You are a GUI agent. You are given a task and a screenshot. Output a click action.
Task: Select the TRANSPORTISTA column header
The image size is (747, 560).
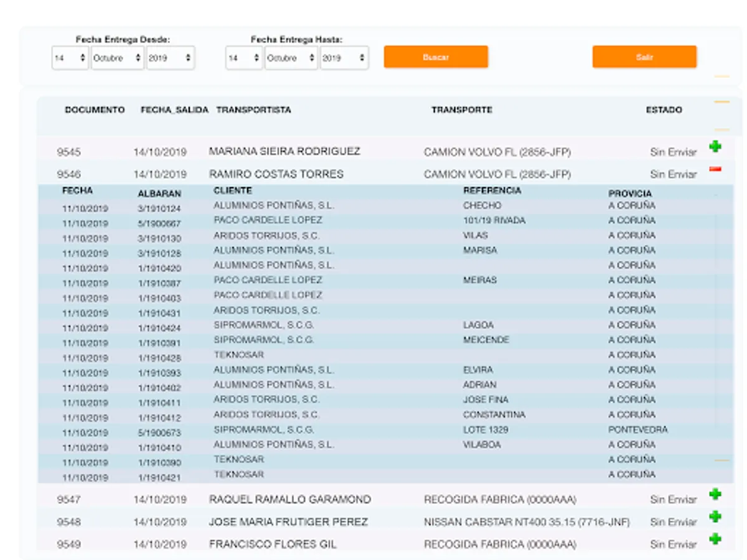[253, 110]
